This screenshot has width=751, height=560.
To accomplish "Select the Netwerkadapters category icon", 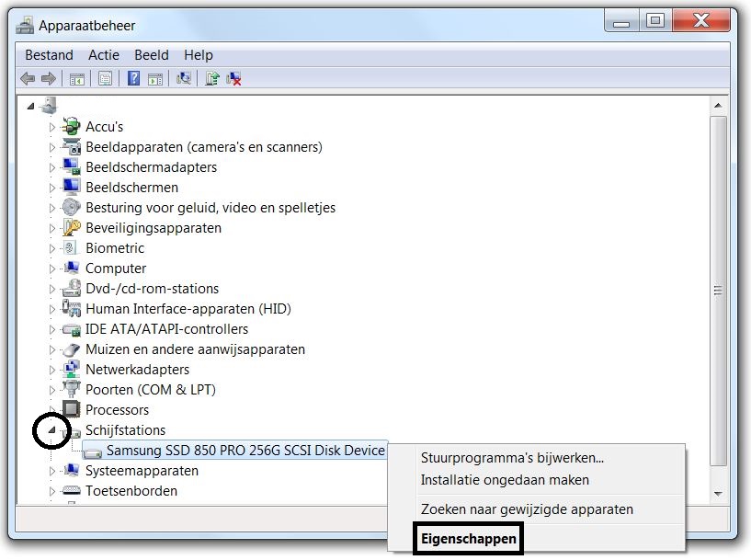I will coord(71,369).
